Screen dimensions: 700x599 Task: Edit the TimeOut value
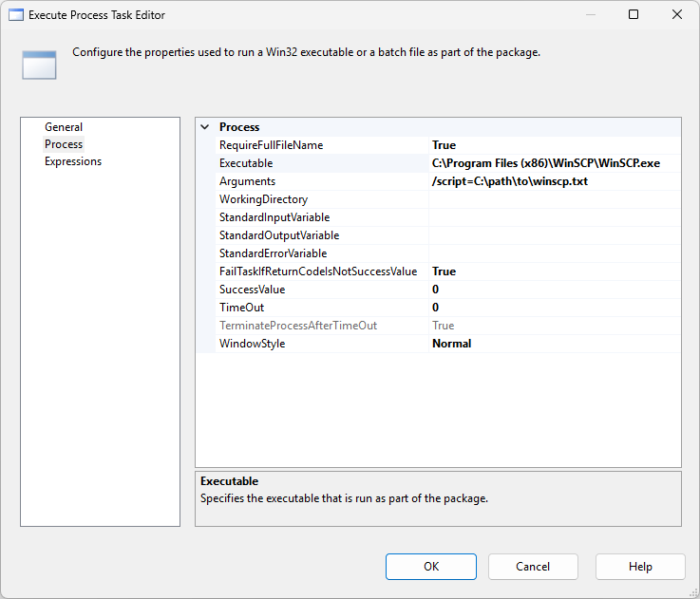[554, 308]
